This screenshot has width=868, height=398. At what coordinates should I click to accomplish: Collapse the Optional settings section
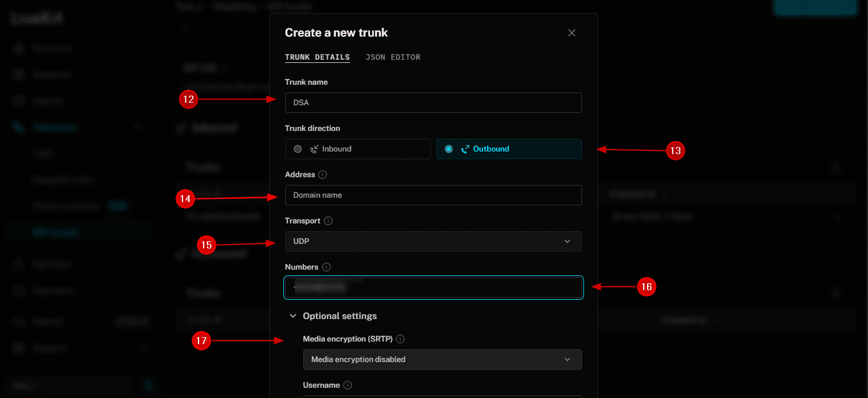pos(293,316)
